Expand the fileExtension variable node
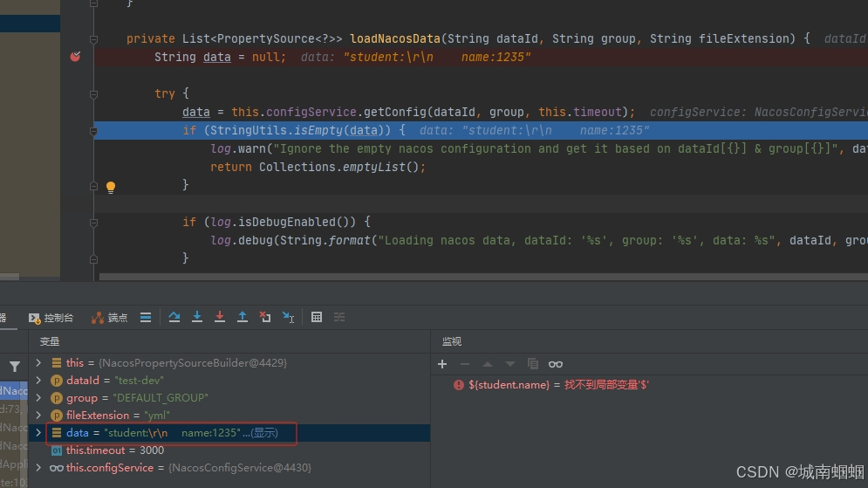 pos(38,416)
